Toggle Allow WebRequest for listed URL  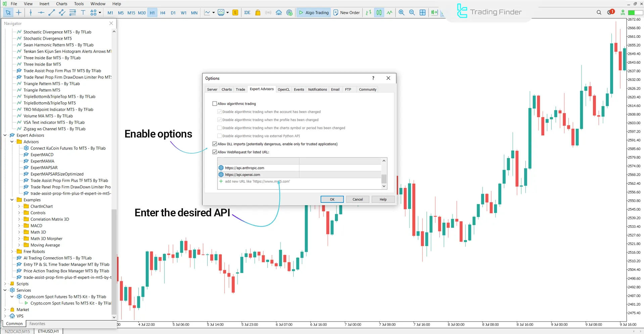(x=215, y=152)
